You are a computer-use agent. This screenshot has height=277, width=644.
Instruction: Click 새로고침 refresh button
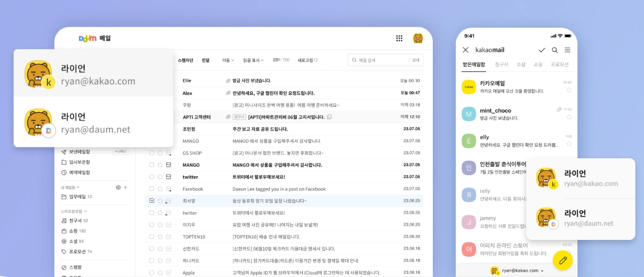pyautogui.click(x=308, y=60)
